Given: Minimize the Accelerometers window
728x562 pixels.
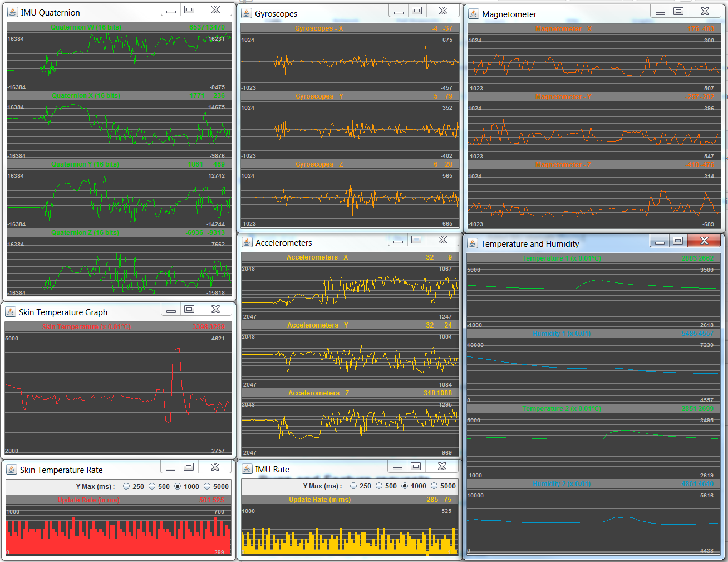Looking at the screenshot, I should coord(398,240).
